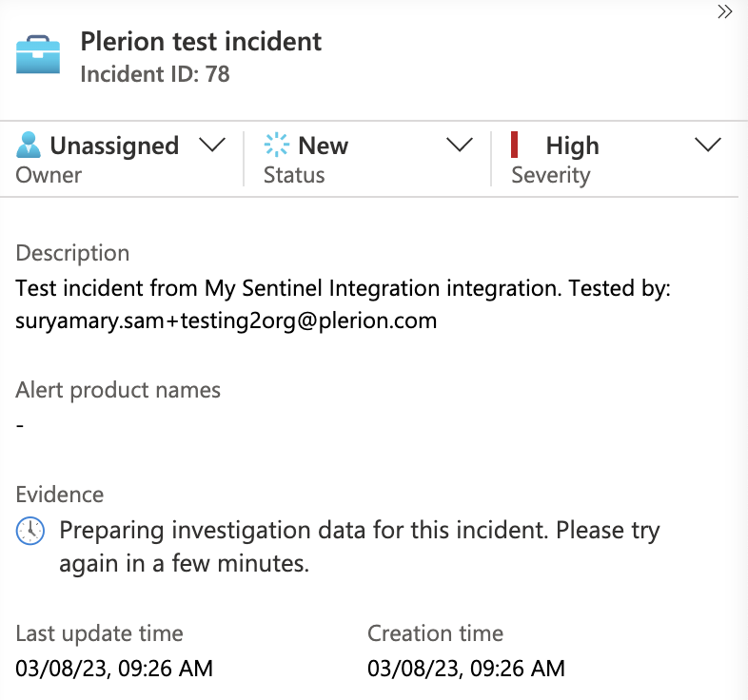This screenshot has width=748, height=700.
Task: Click the Preparing investigation data message
Action: (x=360, y=547)
